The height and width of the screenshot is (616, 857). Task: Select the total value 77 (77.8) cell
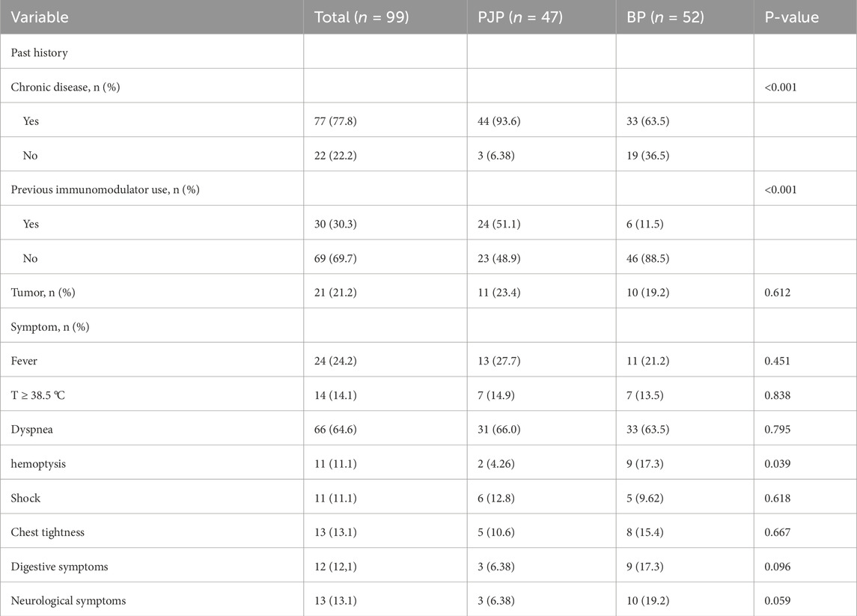(341, 121)
